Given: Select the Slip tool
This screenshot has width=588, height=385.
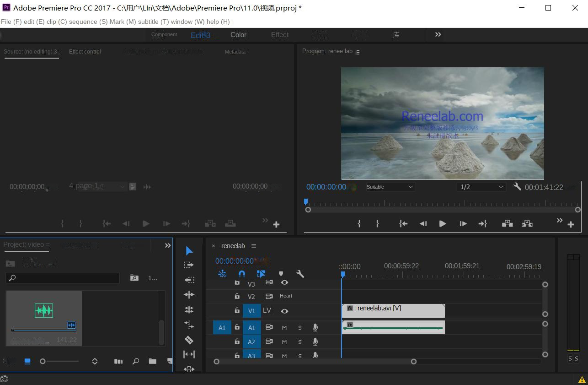Looking at the screenshot, I should 189,354.
